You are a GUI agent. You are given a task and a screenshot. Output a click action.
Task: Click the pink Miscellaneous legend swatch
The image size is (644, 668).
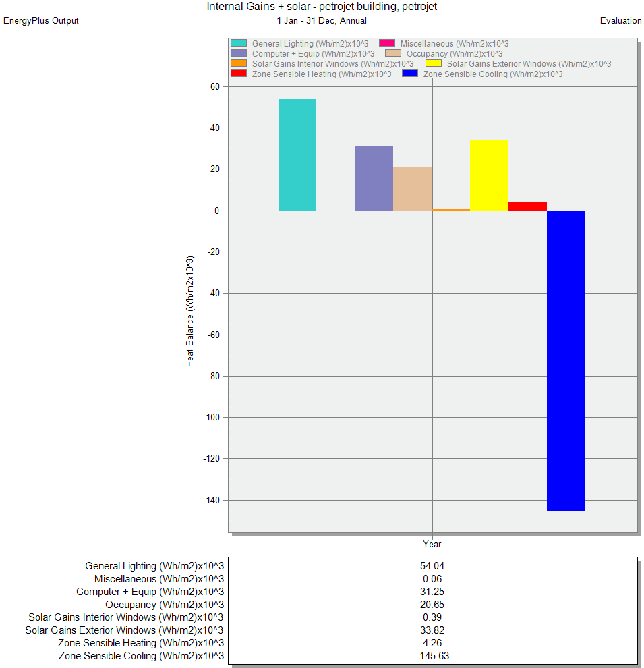click(x=387, y=43)
